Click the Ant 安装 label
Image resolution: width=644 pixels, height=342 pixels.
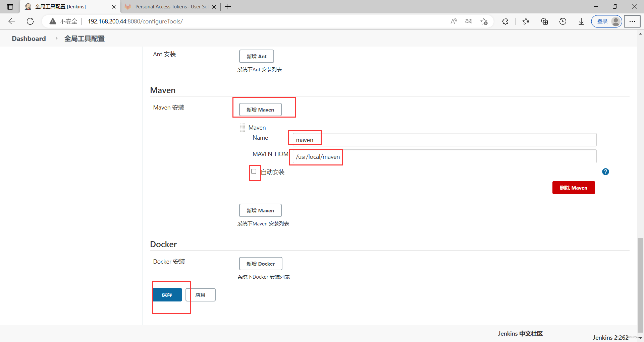pos(164,54)
